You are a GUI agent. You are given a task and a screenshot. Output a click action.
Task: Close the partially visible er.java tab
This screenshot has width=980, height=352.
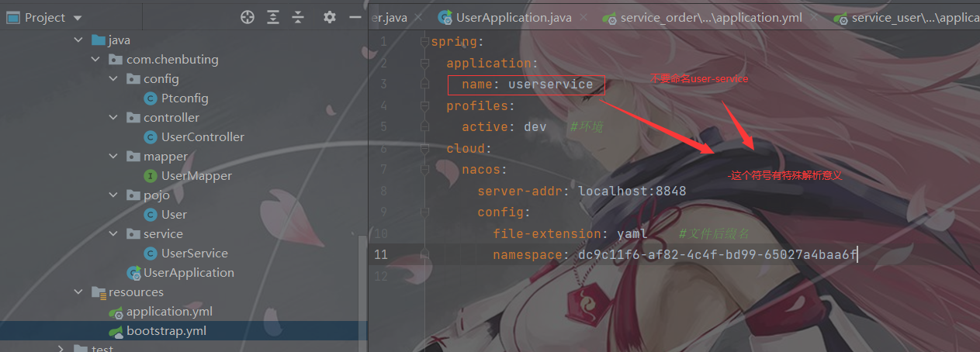418,17
